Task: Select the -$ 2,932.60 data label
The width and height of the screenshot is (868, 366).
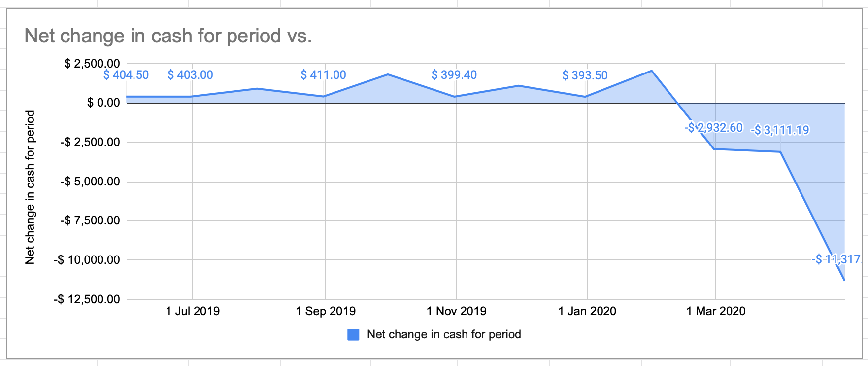Action: pos(713,128)
